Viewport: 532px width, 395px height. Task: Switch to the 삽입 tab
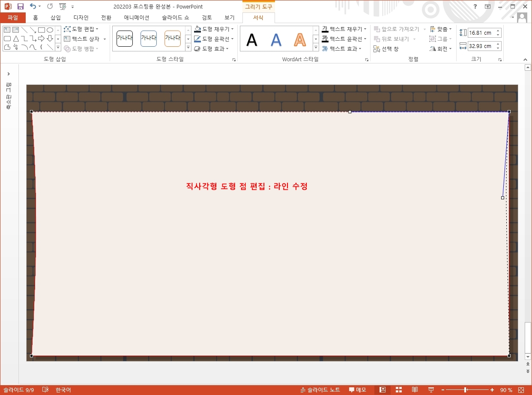pyautogui.click(x=56, y=18)
